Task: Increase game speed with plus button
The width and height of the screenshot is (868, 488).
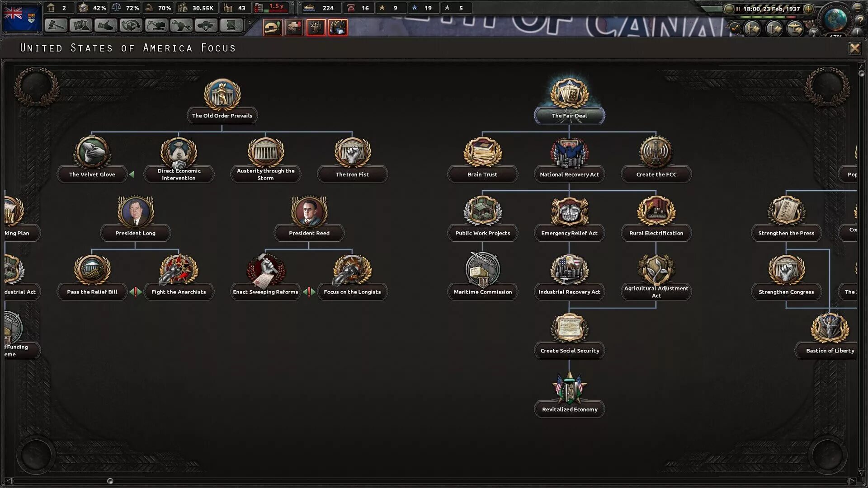Action: tap(809, 9)
